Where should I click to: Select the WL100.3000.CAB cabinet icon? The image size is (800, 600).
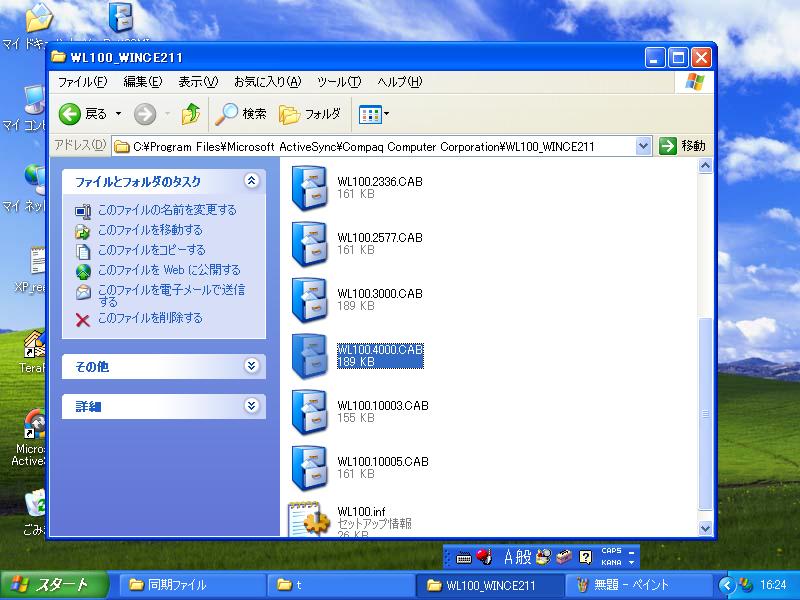[x=309, y=300]
